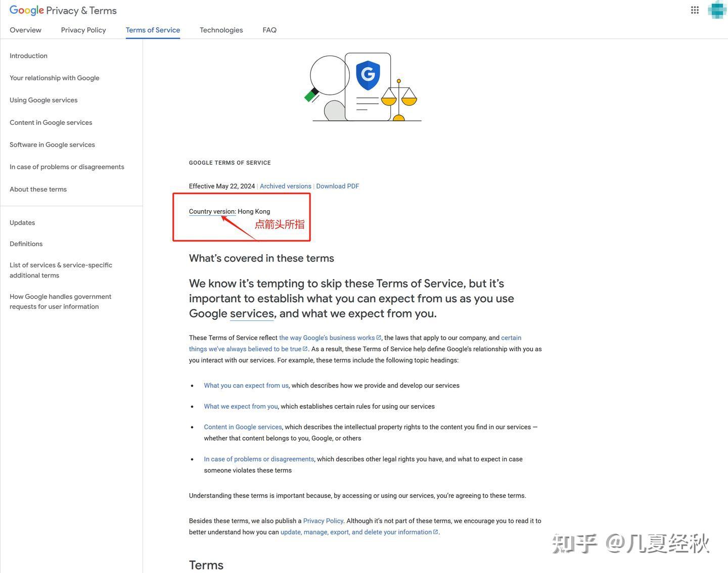Click the Google logo in the header
The height and width of the screenshot is (573, 728).
pyautogui.click(x=26, y=11)
